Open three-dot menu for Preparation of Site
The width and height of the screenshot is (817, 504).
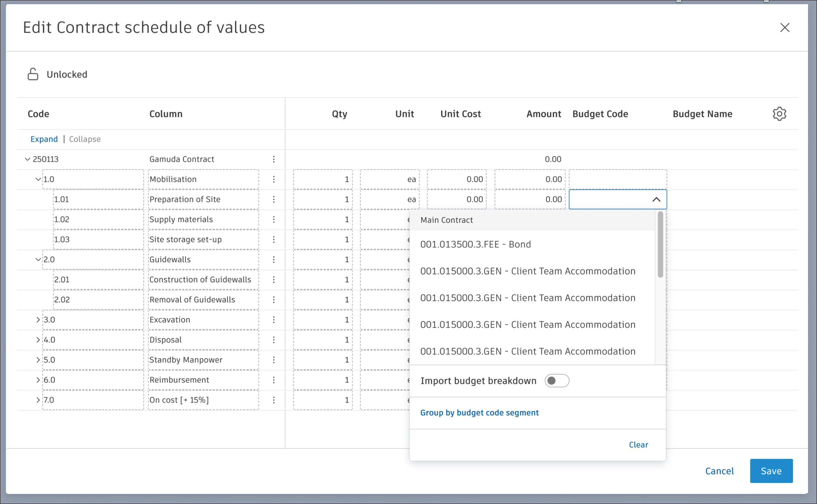(273, 199)
